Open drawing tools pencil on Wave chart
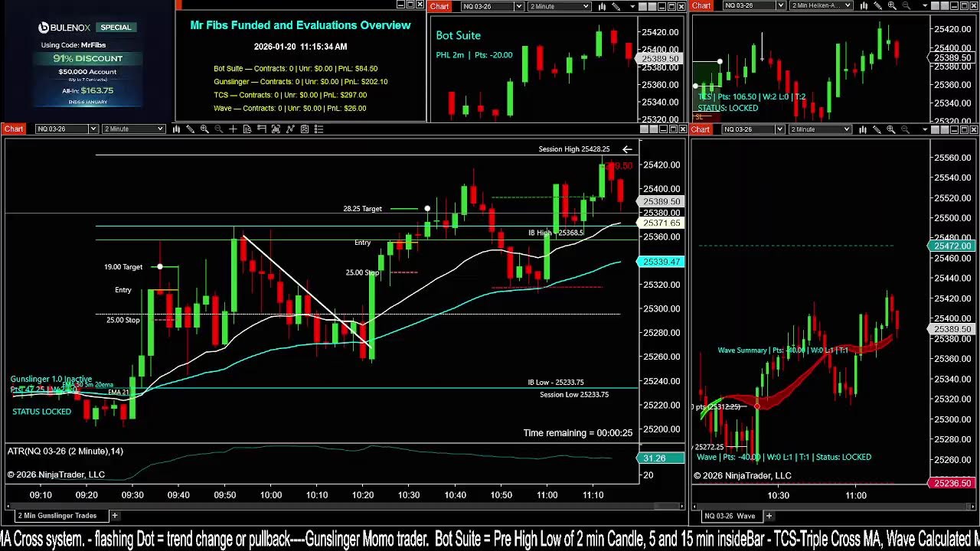980x551 pixels. (877, 129)
